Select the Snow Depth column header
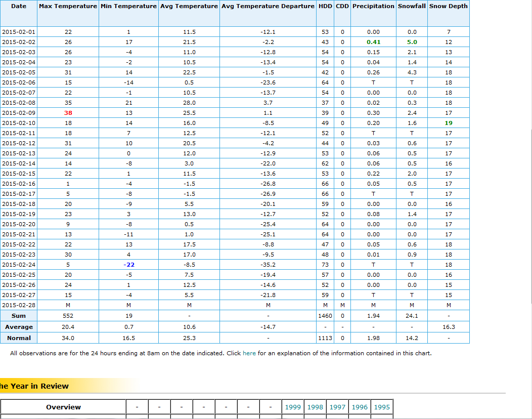Screen dimensions: 532x419 pos(449,6)
